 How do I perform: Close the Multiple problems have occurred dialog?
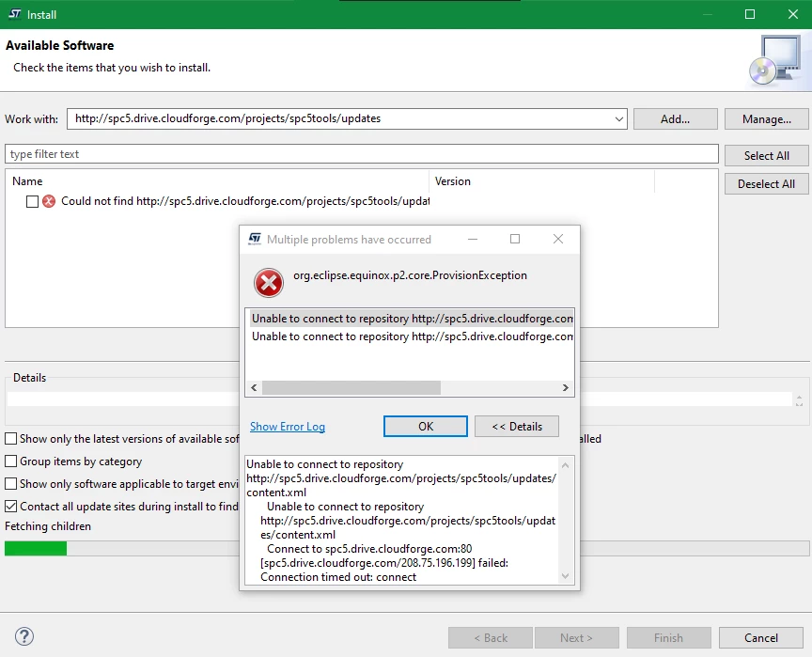point(557,239)
